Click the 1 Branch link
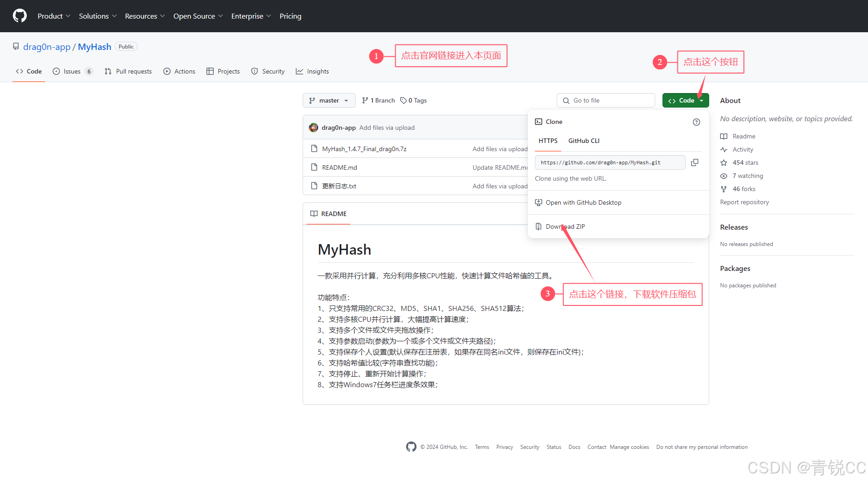868x482 pixels. click(378, 100)
